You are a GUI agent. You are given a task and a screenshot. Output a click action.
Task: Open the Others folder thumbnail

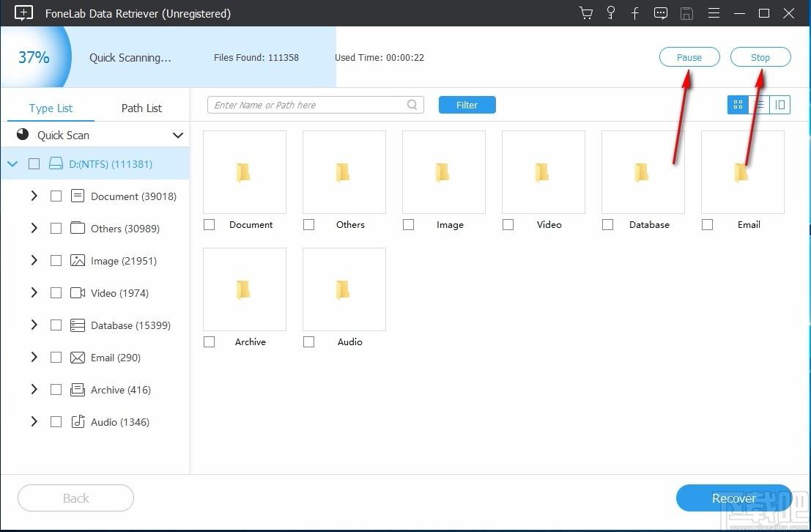point(344,172)
